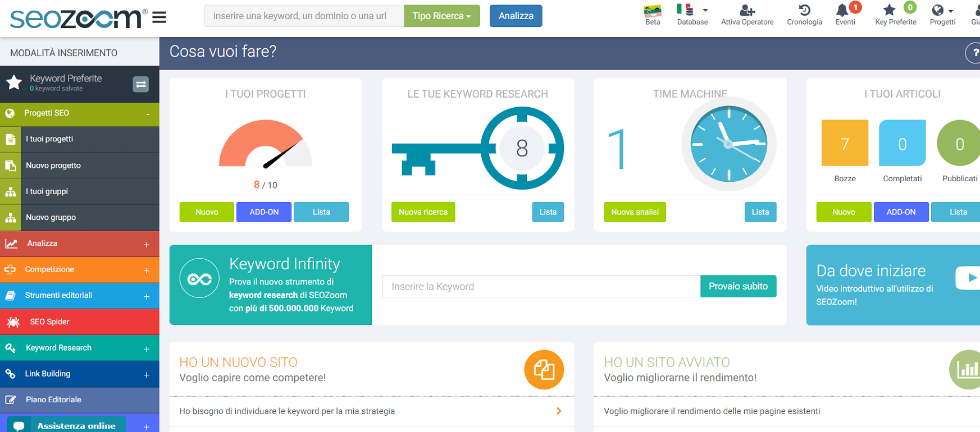980x432 pixels.
Task: Click Nuova ricerca button
Action: pos(423,212)
